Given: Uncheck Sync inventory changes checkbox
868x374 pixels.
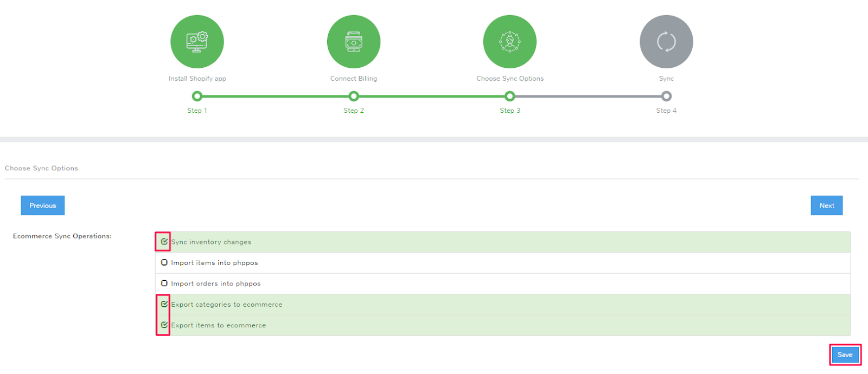Looking at the screenshot, I should pyautogui.click(x=164, y=242).
